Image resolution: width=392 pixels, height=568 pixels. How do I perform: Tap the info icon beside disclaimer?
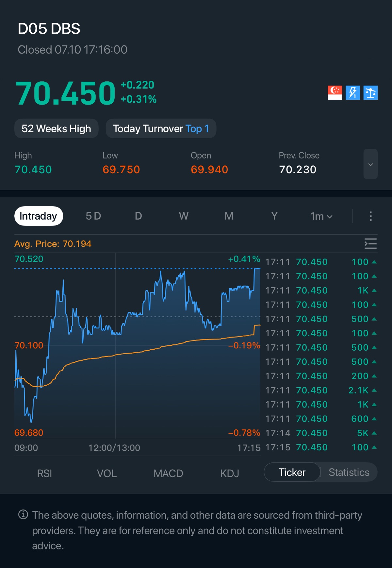click(x=23, y=514)
